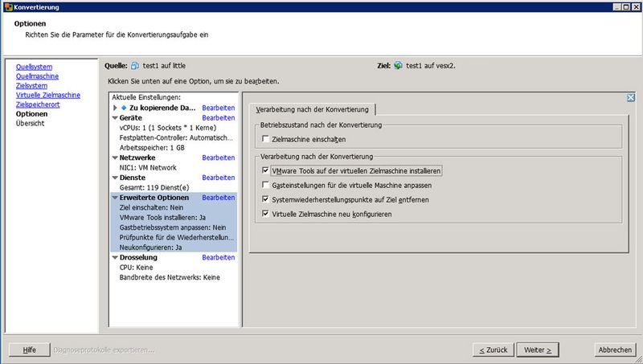Uncheck Systemwiederherstellungspunkte auf Ziel entfernen

(265, 199)
